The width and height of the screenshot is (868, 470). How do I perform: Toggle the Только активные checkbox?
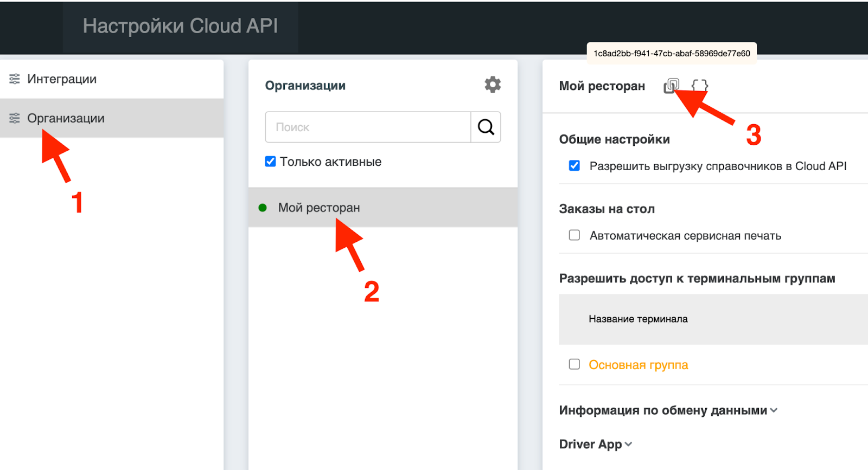coord(270,162)
